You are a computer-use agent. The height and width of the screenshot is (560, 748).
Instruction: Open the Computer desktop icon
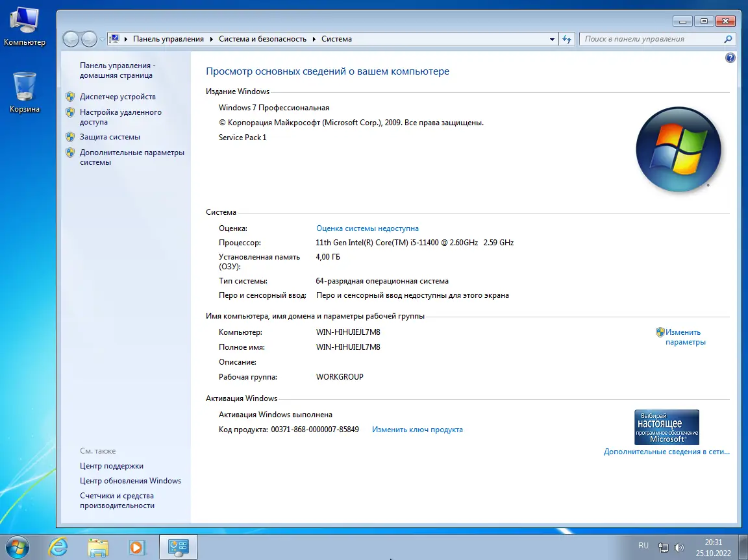24,26
